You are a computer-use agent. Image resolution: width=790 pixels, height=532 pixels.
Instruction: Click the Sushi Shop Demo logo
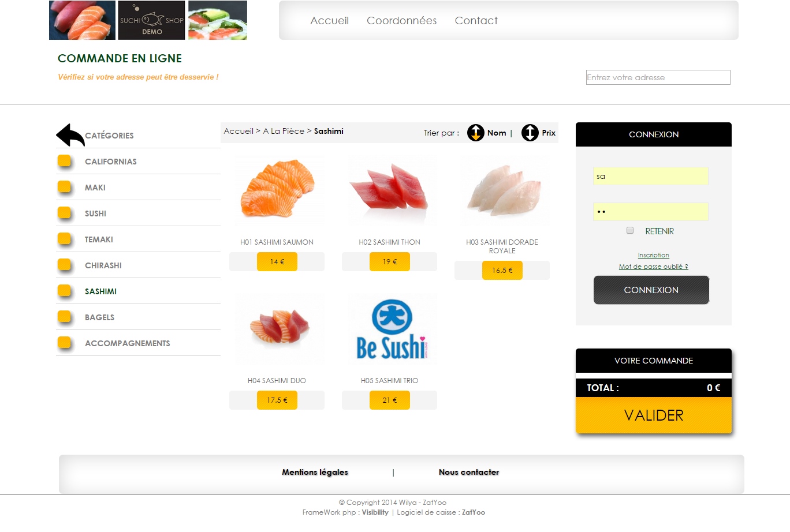tap(151, 20)
